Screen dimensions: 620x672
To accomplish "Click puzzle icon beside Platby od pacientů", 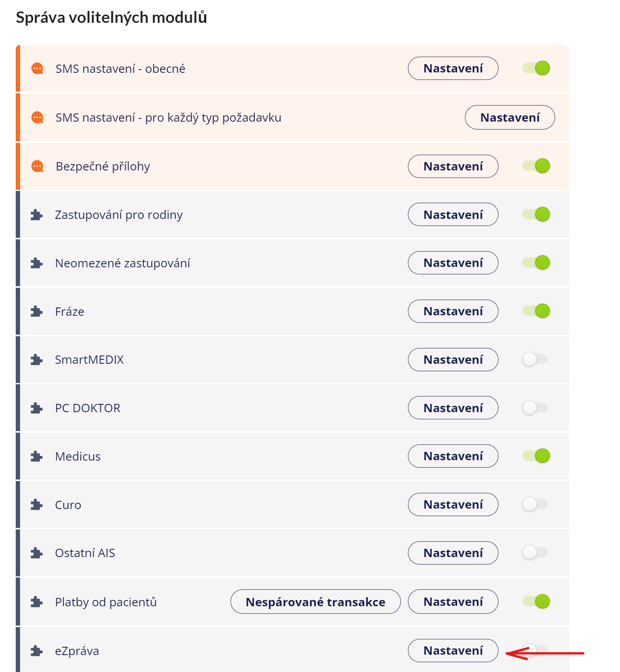I will tap(37, 602).
